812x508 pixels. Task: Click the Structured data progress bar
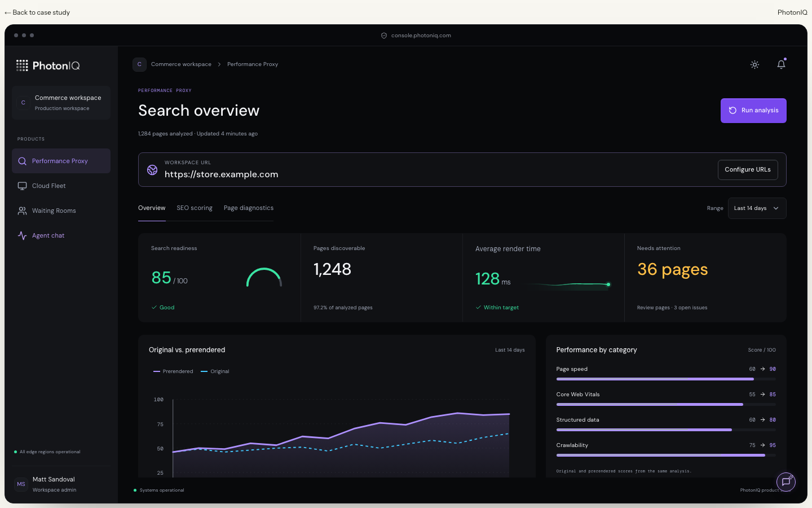(x=666, y=430)
